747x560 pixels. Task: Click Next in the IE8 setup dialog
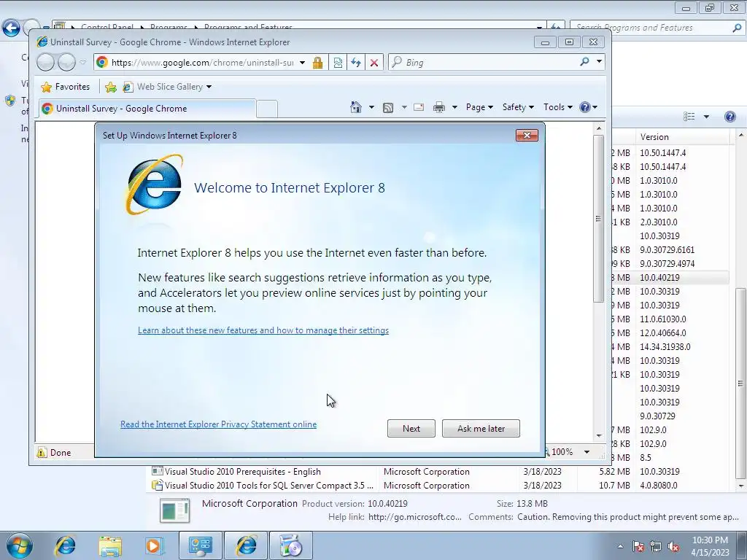click(x=411, y=428)
